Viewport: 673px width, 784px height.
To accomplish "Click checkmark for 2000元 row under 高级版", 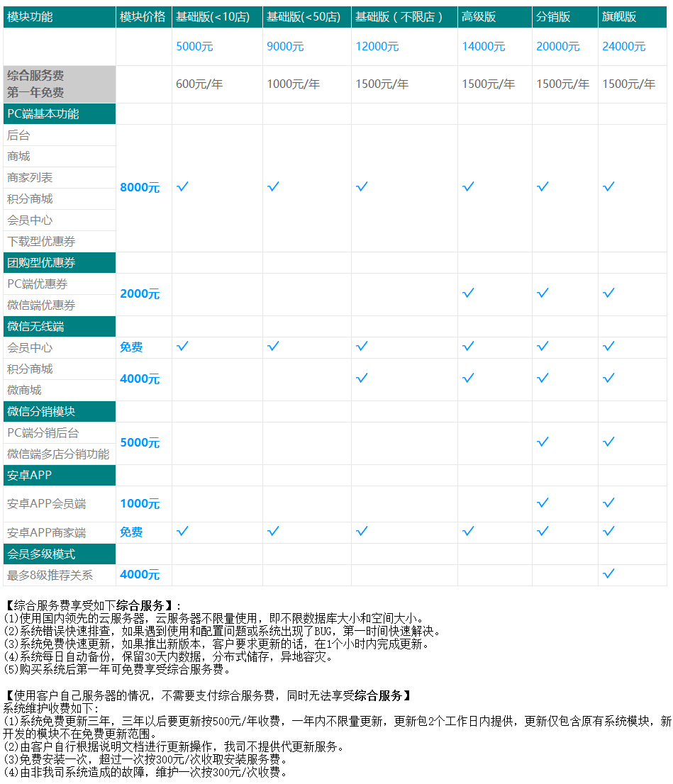I will tap(468, 293).
